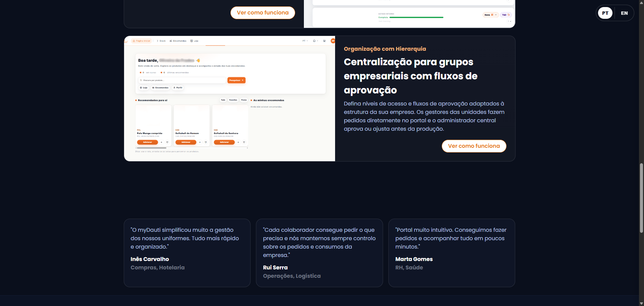Select the PT language option
The width and height of the screenshot is (644, 306).
coord(605,13)
